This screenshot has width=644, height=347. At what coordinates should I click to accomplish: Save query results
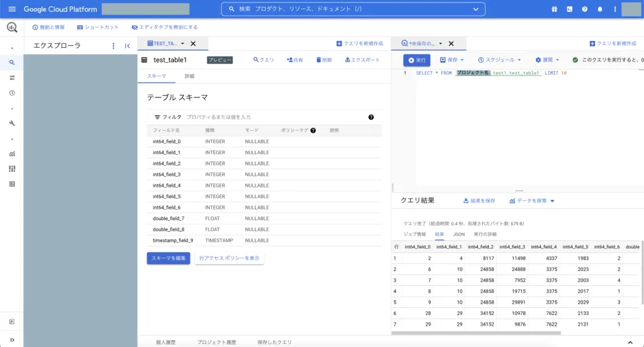point(479,201)
